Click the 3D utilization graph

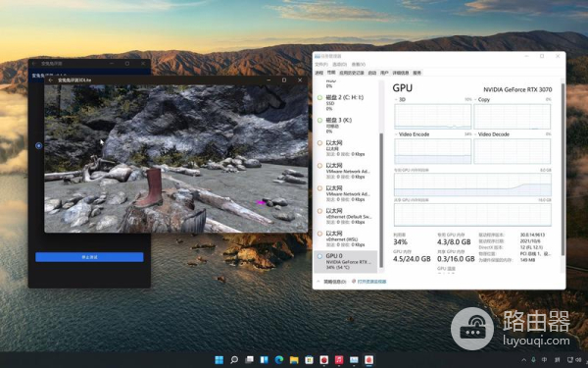click(433, 117)
